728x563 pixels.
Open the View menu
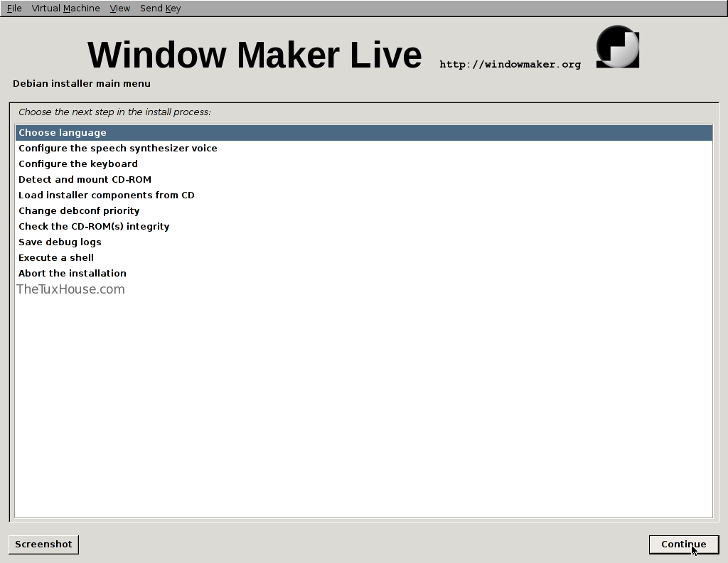pos(119,9)
